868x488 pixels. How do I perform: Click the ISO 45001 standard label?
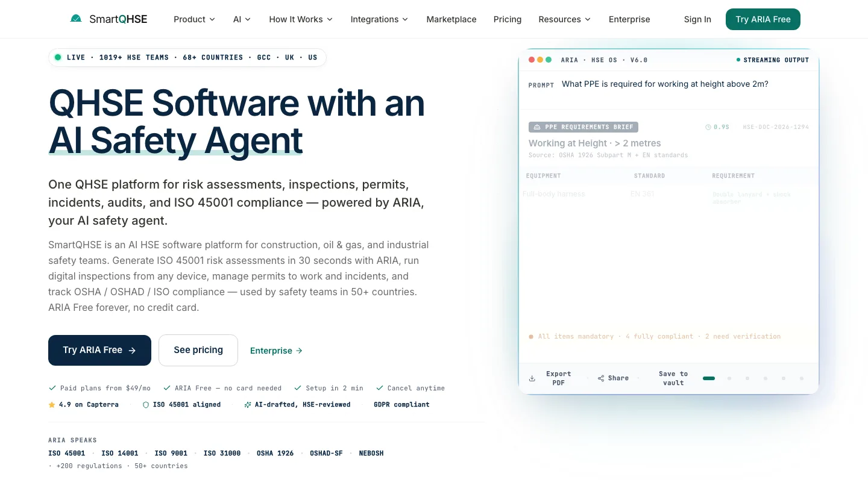(x=67, y=453)
